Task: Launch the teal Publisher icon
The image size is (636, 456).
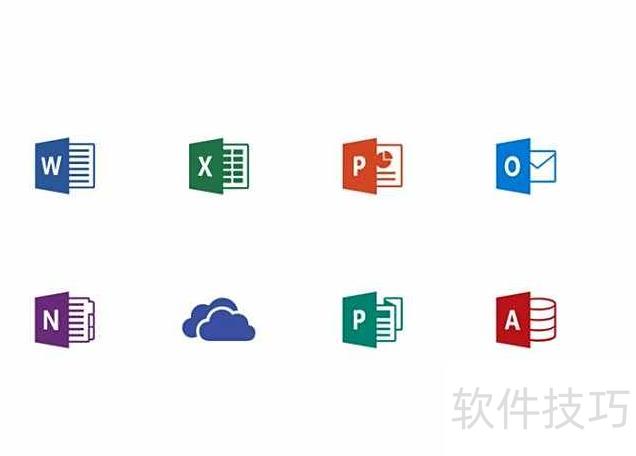Action: 372,320
